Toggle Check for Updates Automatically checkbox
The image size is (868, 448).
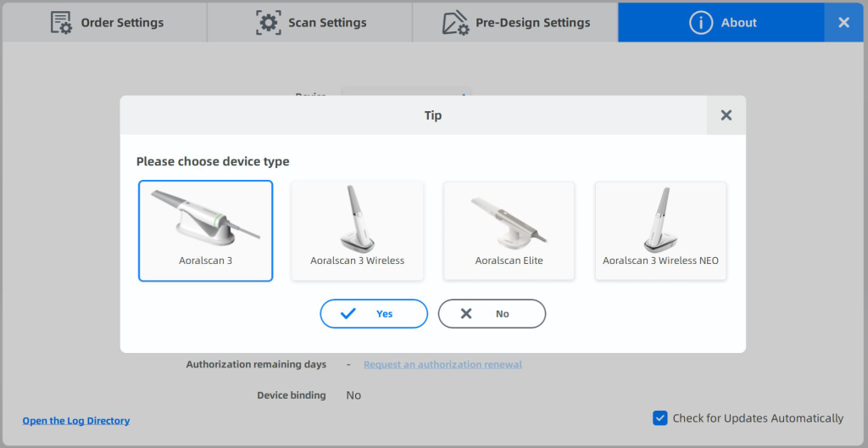pos(659,418)
